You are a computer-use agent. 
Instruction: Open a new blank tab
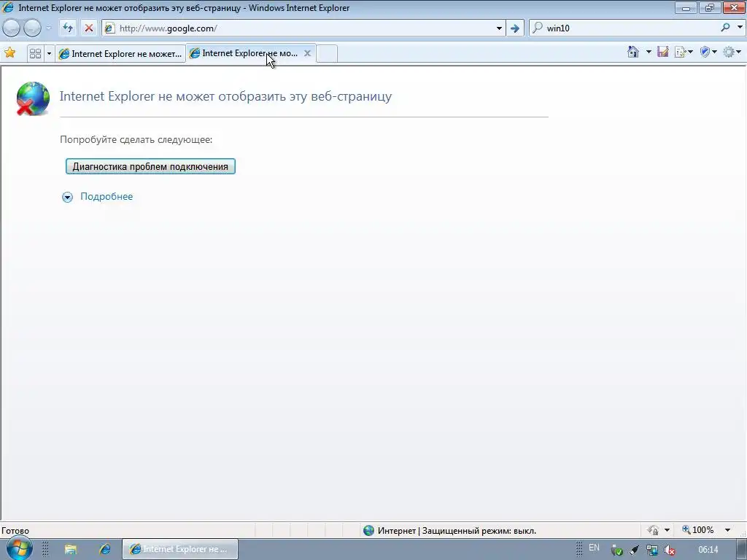(x=327, y=53)
